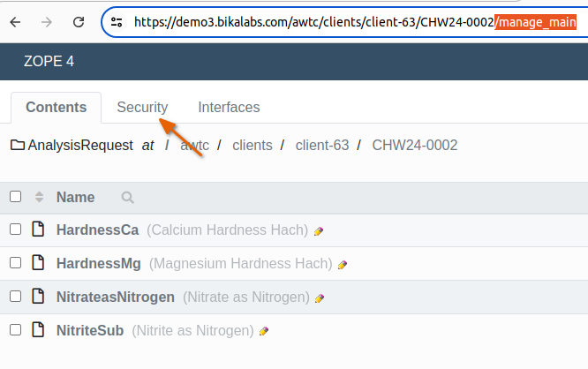Click the pencil edit icon for HardnessCa
The height and width of the screenshot is (369, 588).
tap(319, 231)
